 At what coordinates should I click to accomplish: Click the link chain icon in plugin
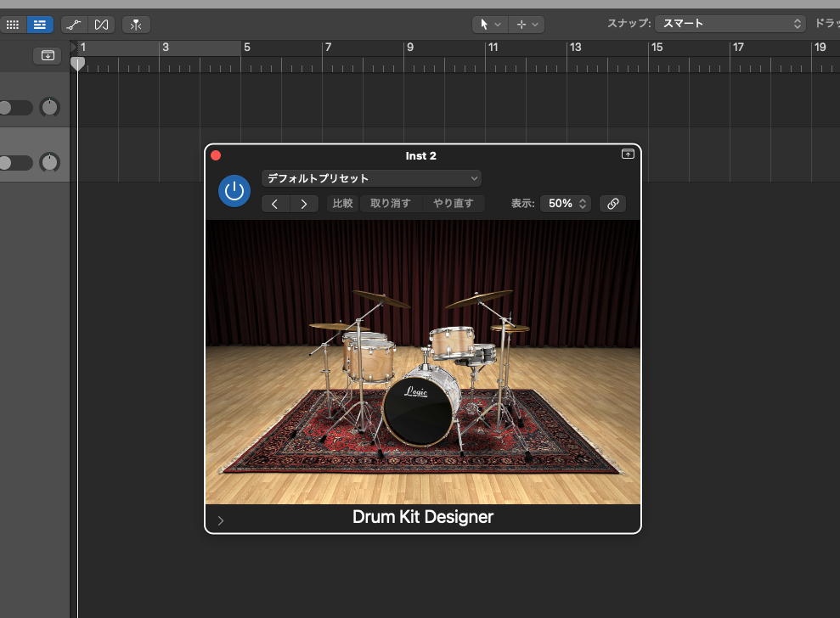tap(612, 204)
